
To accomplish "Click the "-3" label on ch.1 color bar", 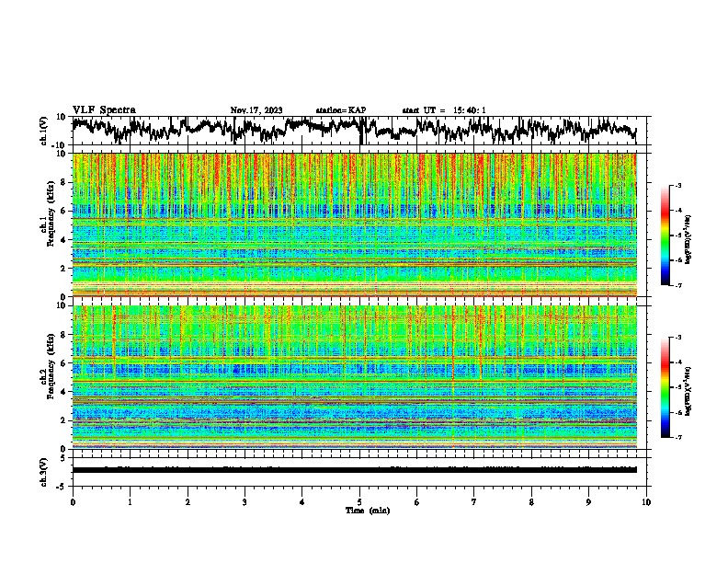I will coord(677,185).
